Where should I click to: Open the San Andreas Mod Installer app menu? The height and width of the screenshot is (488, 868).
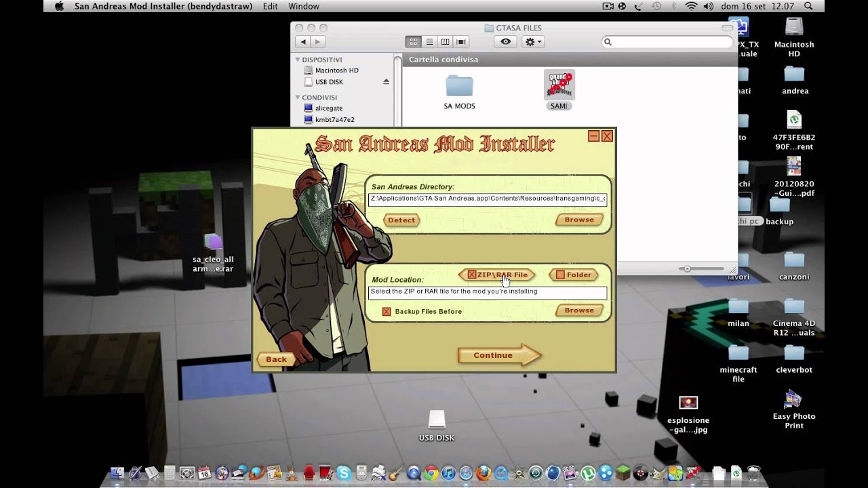coord(163,6)
